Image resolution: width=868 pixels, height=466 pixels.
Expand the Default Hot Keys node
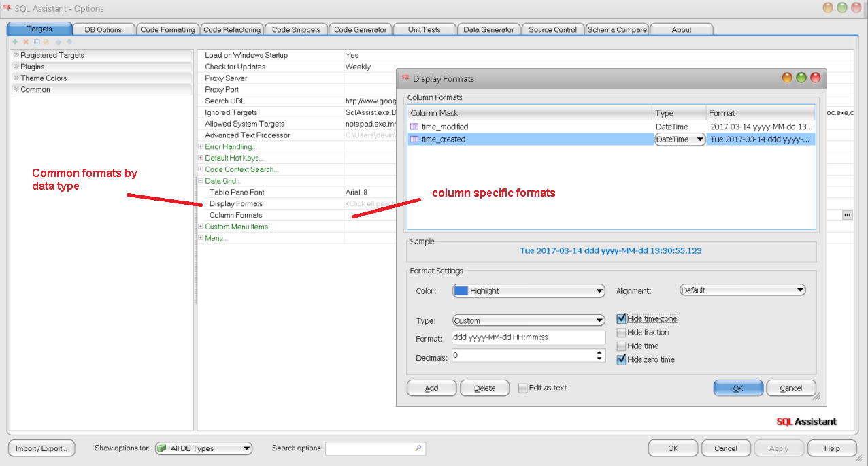point(201,158)
